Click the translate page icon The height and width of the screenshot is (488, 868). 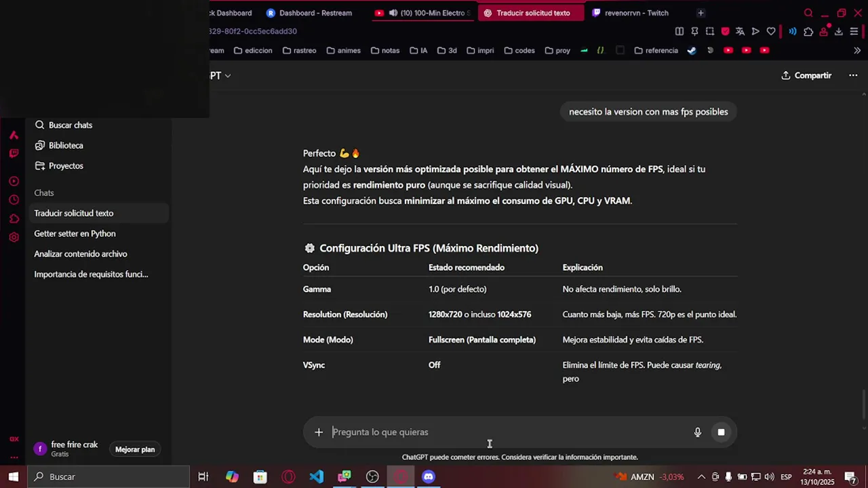tap(740, 31)
